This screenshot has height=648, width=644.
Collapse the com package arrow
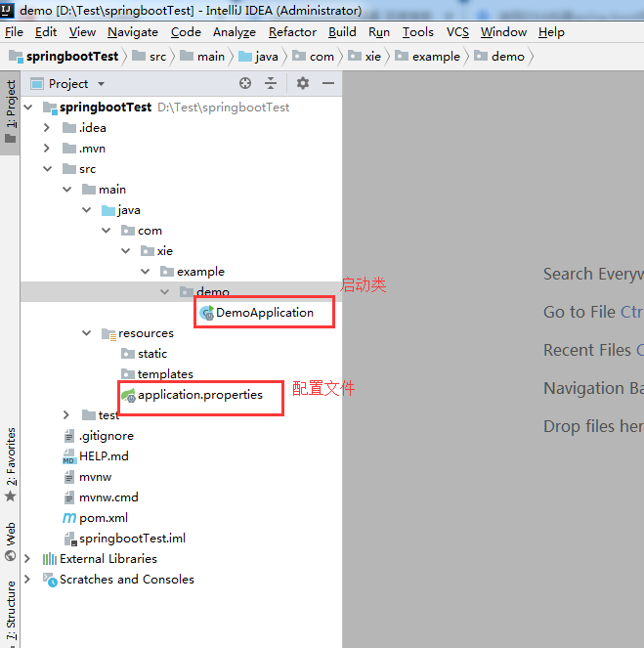[x=107, y=231]
